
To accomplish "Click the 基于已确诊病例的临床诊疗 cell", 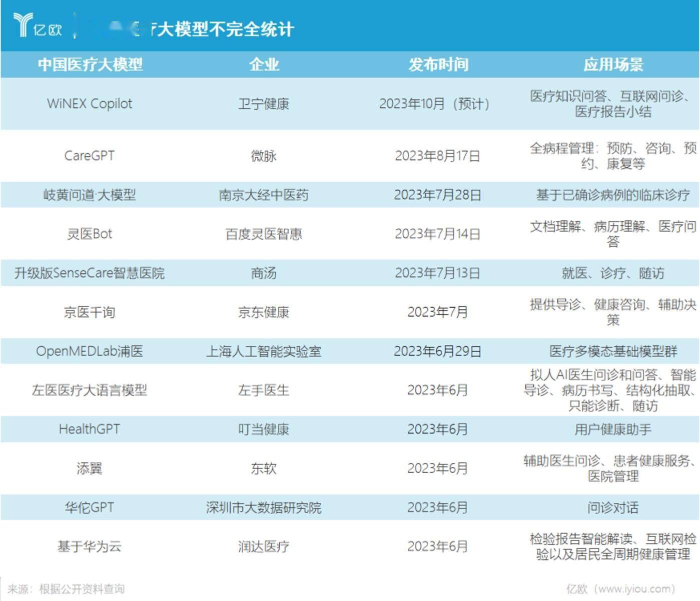I will [613, 195].
